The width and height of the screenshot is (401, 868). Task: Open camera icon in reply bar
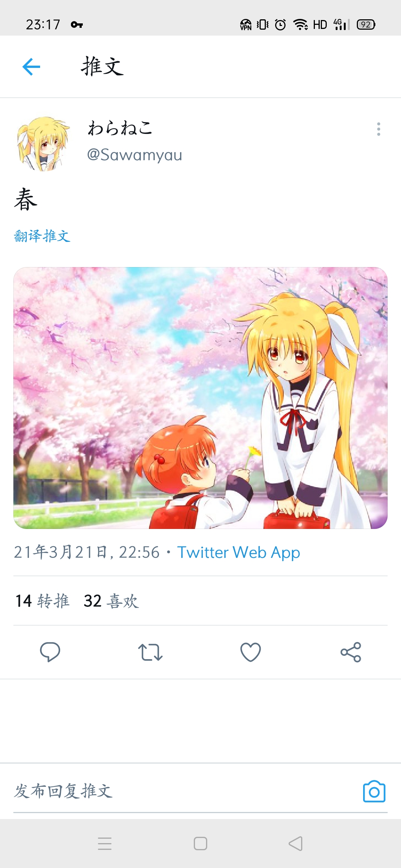point(374,791)
